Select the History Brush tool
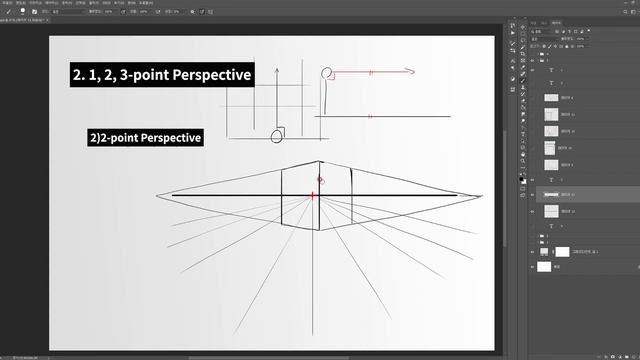 523,94
